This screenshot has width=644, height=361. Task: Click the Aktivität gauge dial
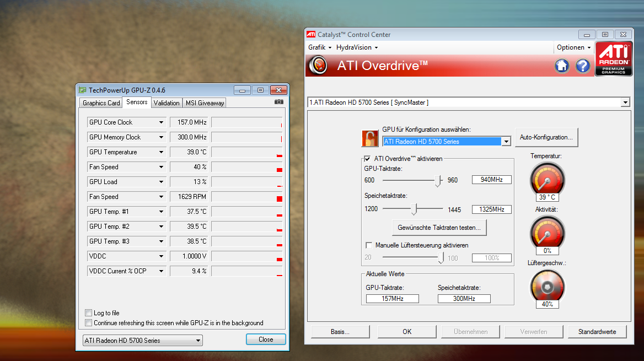click(x=547, y=233)
